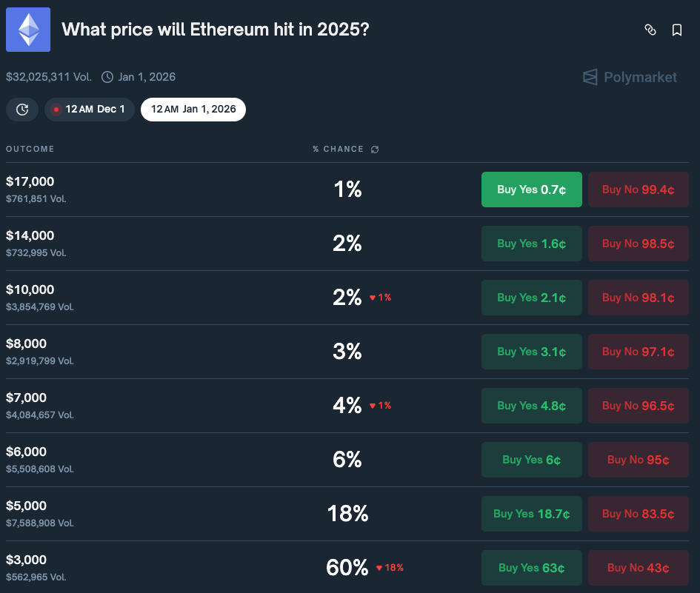Bookmark this market with the bookmark icon
The width and height of the screenshot is (700, 593).
676,30
